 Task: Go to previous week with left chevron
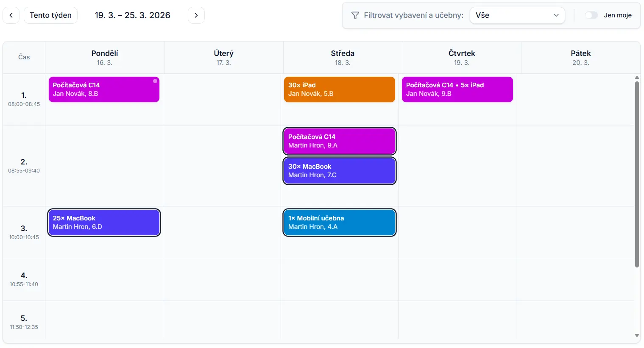pos(11,15)
